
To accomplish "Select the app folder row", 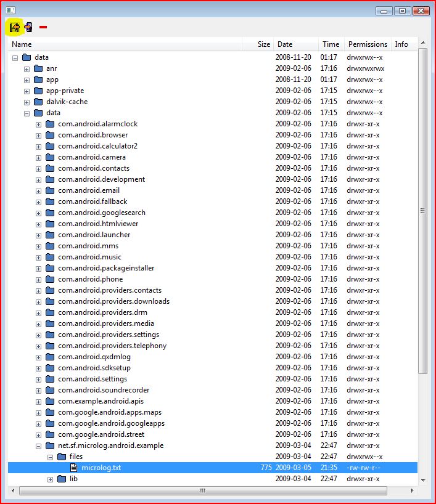I will pos(213,79).
